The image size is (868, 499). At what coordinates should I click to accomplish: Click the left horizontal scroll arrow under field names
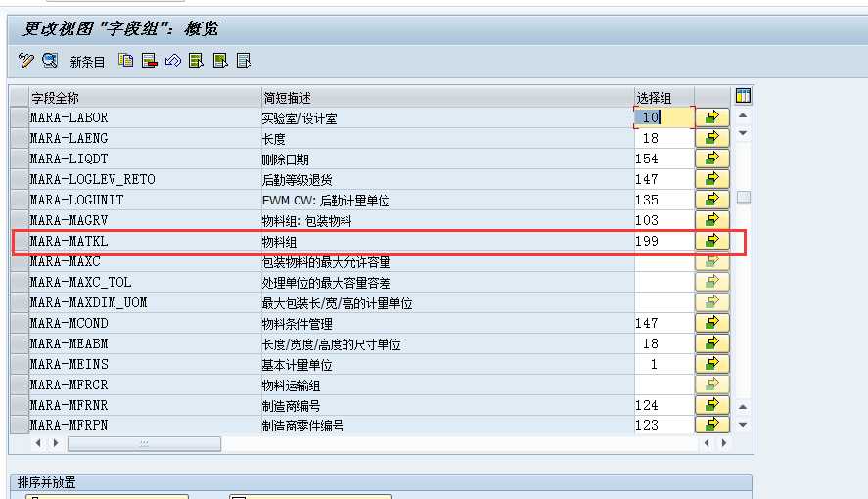point(38,442)
